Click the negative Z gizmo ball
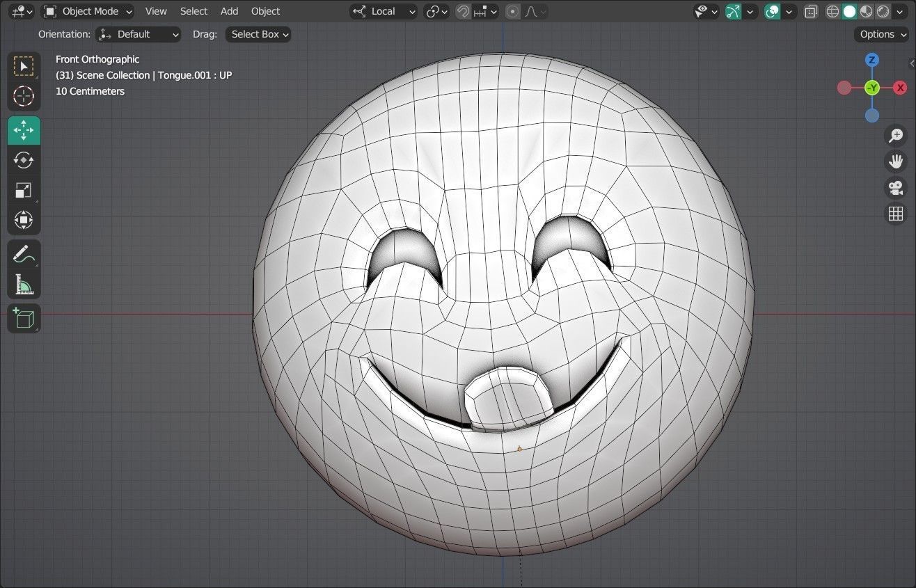 872,116
